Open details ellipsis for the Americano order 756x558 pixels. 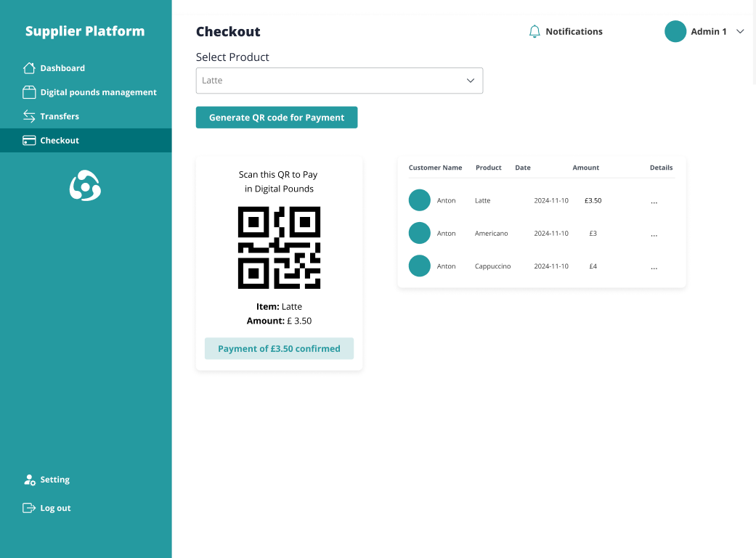click(654, 235)
